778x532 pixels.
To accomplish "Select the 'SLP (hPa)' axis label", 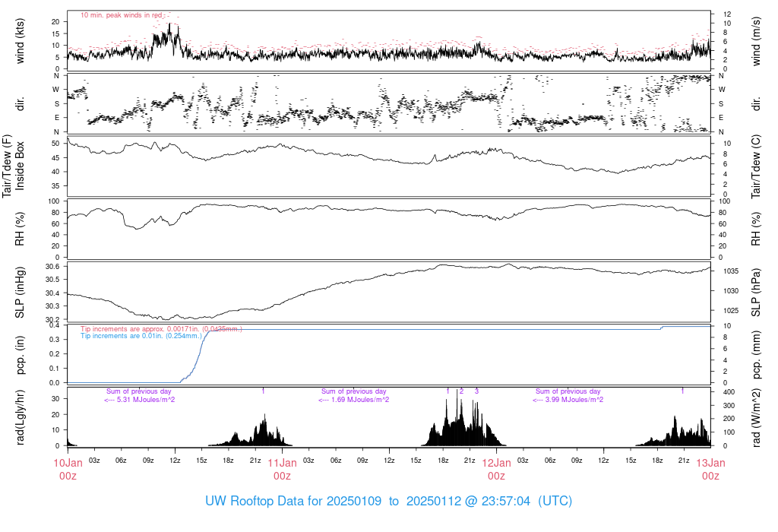I will [756, 293].
